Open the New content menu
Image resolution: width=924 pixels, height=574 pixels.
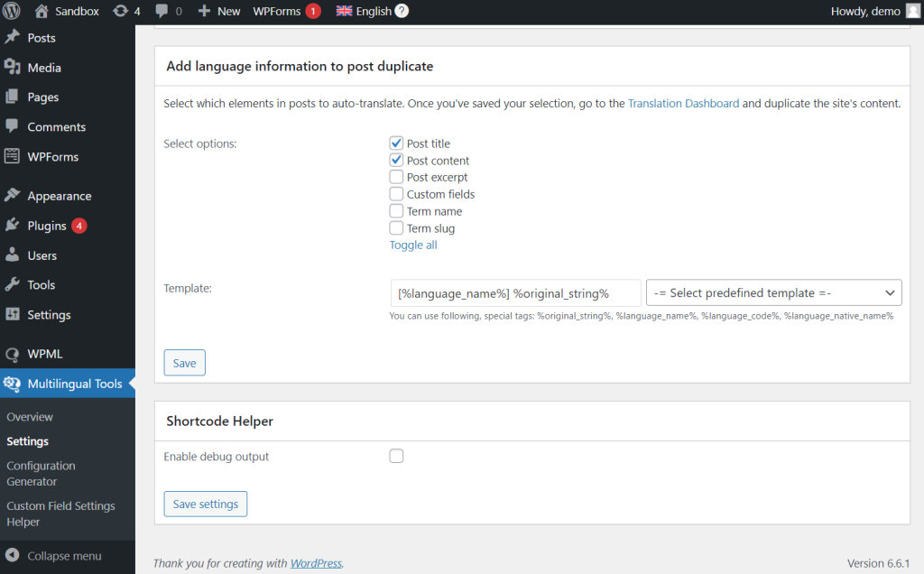219,12
